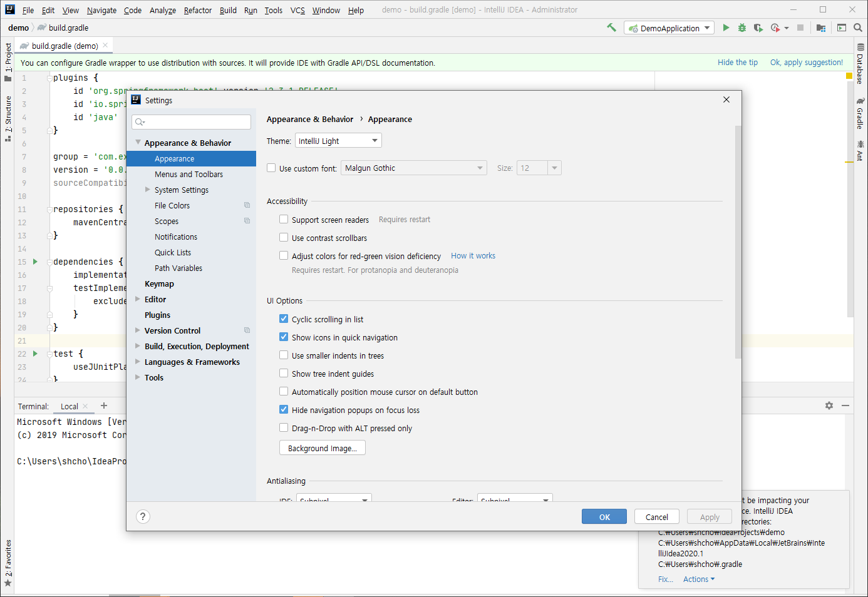This screenshot has height=597, width=868.
Task: Open the Malgun Gothic font dropdown
Action: pos(414,168)
